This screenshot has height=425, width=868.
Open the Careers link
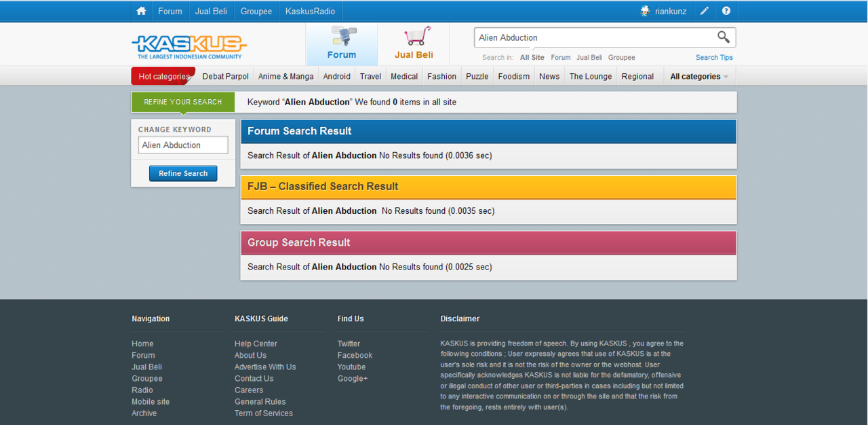[x=249, y=390]
